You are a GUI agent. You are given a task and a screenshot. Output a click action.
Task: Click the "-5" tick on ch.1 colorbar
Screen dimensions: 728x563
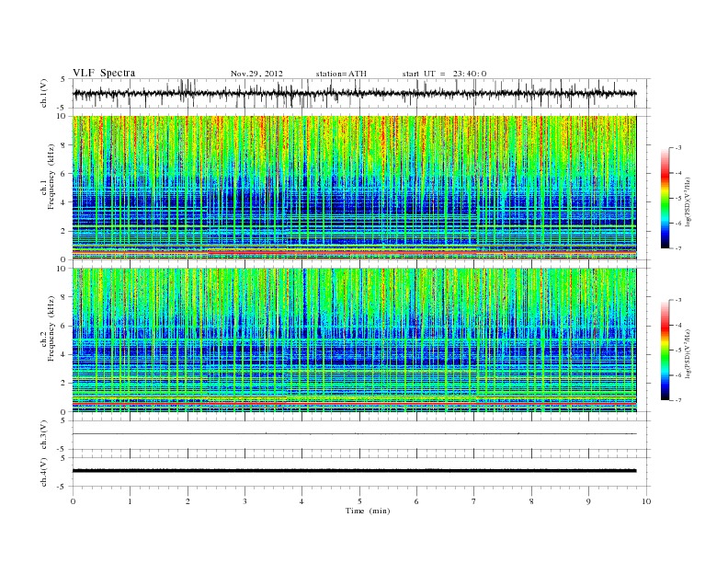[x=678, y=199]
